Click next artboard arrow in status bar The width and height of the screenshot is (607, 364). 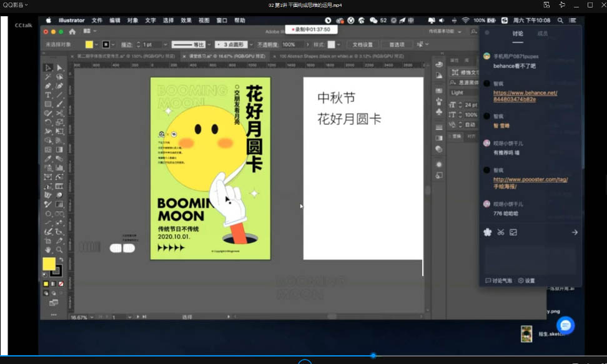coord(138,317)
